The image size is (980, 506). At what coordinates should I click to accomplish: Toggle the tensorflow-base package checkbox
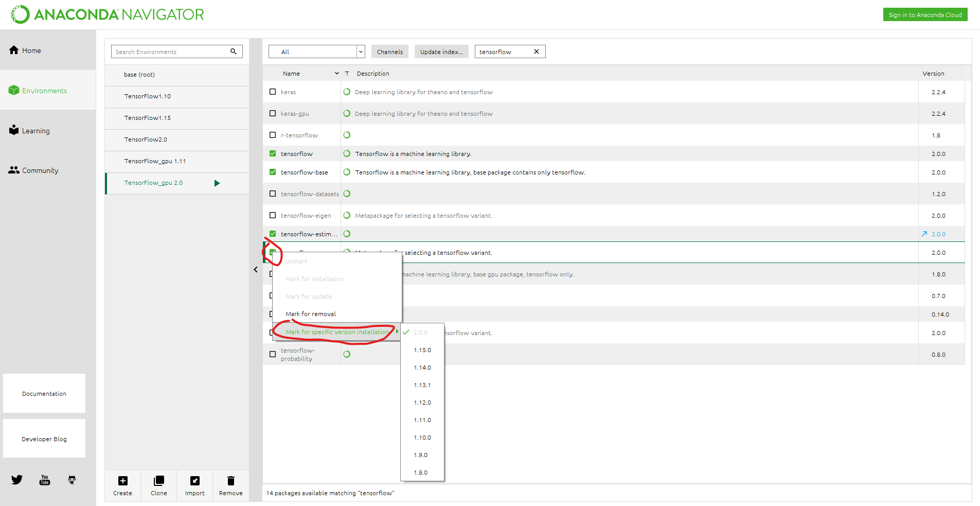273,172
